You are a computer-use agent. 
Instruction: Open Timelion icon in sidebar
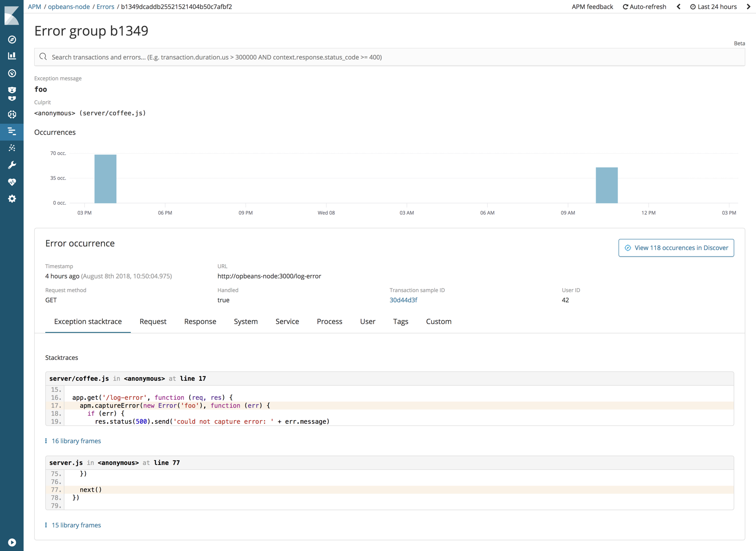pyautogui.click(x=12, y=94)
